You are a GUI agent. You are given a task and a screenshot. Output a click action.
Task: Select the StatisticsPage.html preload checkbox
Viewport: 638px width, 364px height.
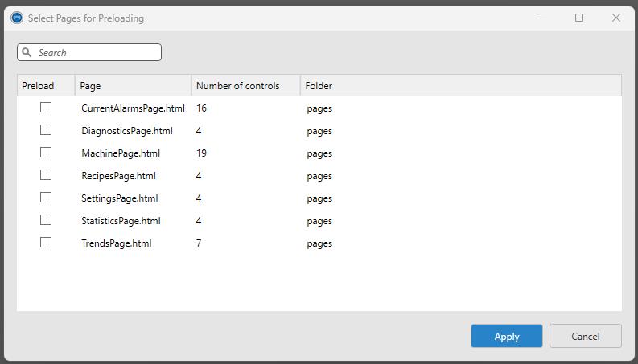tap(46, 220)
